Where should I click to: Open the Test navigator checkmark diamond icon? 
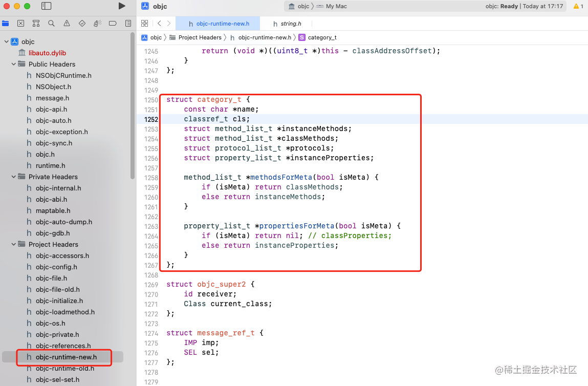81,23
